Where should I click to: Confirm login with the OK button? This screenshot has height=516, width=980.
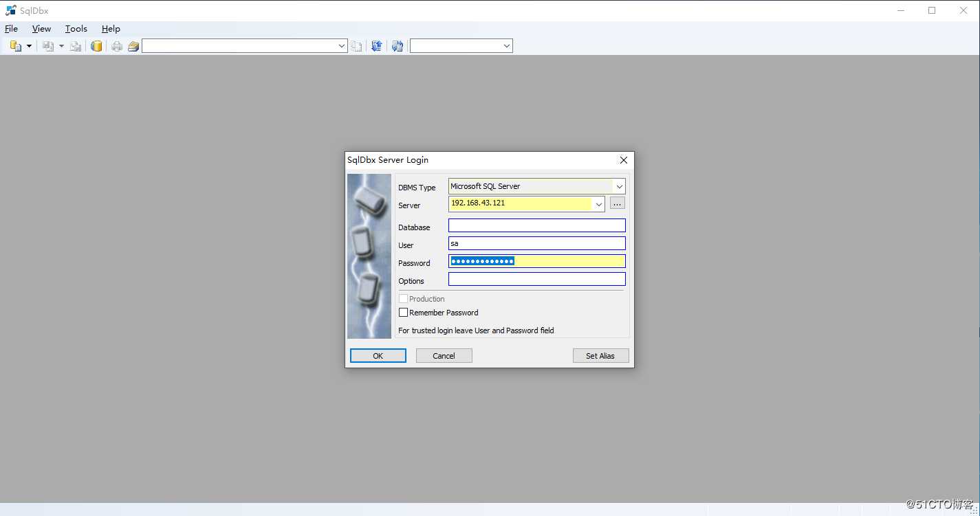378,356
